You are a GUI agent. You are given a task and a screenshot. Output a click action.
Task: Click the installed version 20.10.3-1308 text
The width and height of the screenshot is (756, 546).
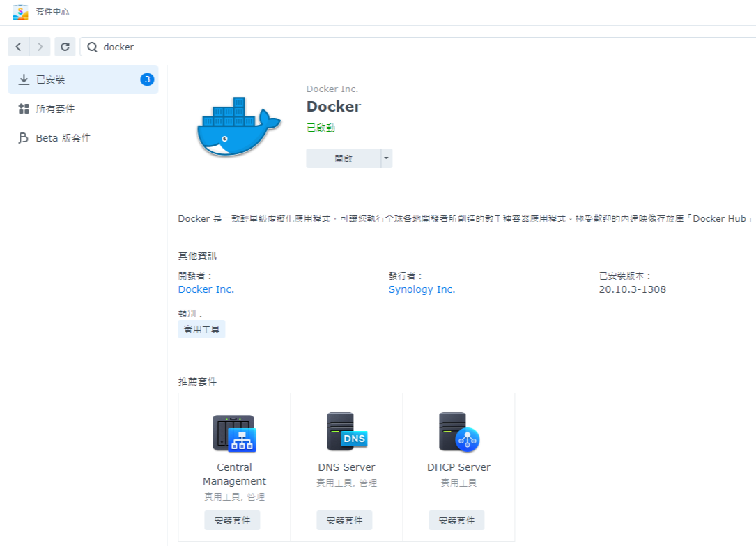point(633,289)
